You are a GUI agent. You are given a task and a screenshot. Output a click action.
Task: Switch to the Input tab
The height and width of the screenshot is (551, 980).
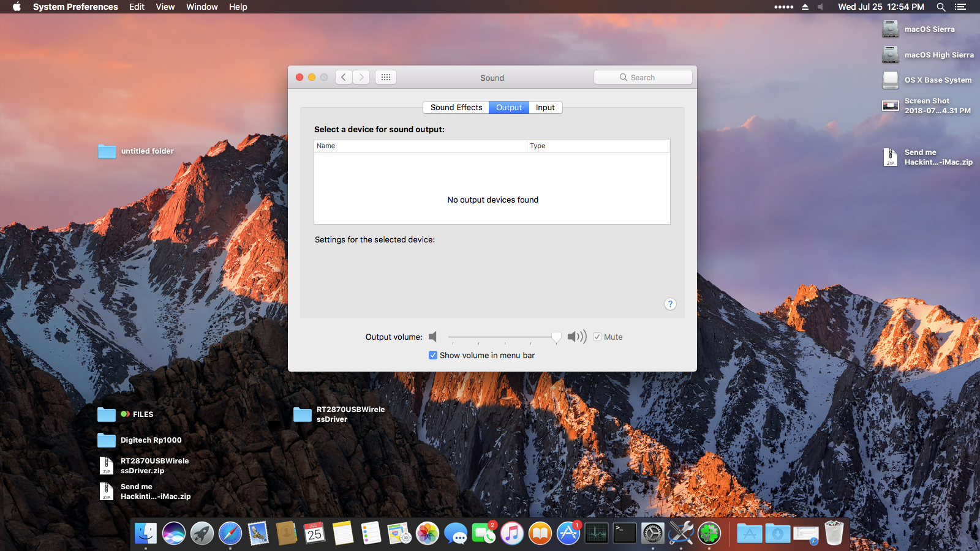tap(545, 107)
